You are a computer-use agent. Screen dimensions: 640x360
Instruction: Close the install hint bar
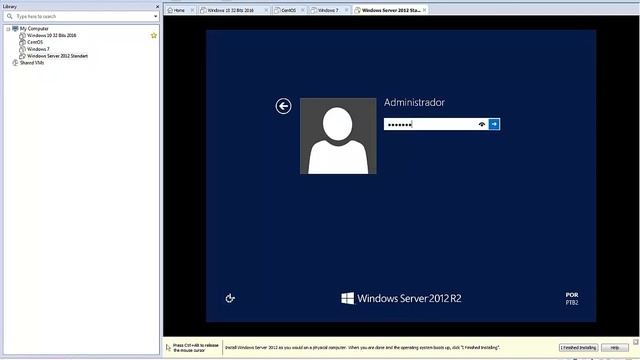point(636,342)
